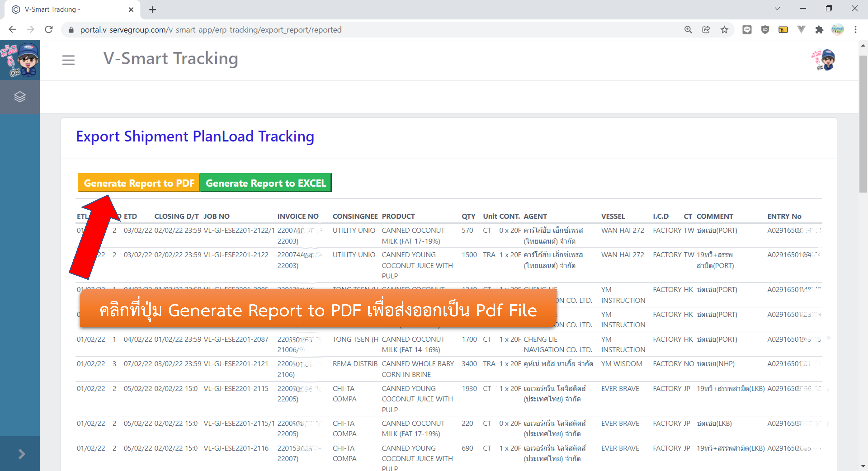Click the V-shaped extension icon
The image size is (868, 471).
point(801,30)
